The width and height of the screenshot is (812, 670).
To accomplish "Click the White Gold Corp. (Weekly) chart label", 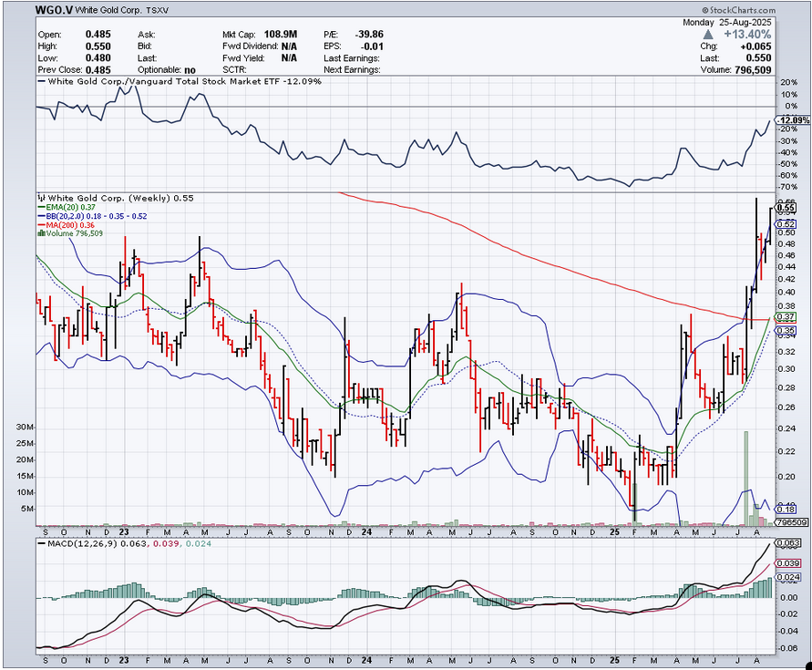I will click(108, 198).
